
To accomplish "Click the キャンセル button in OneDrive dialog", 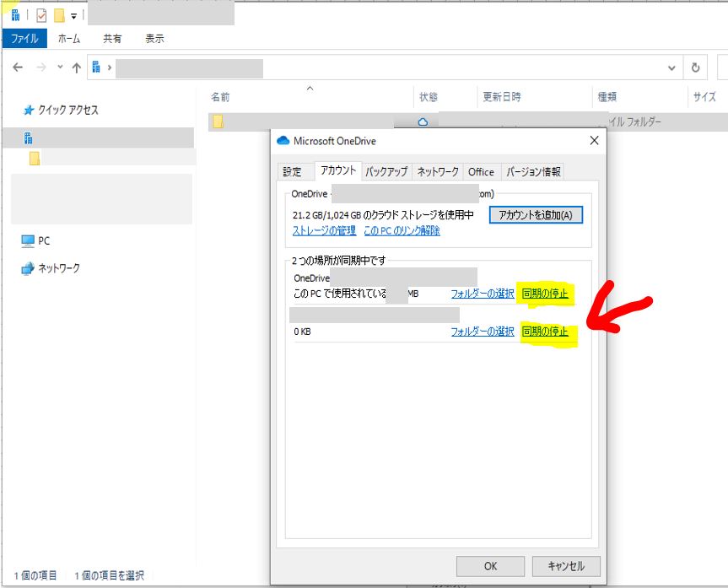I will point(566,566).
